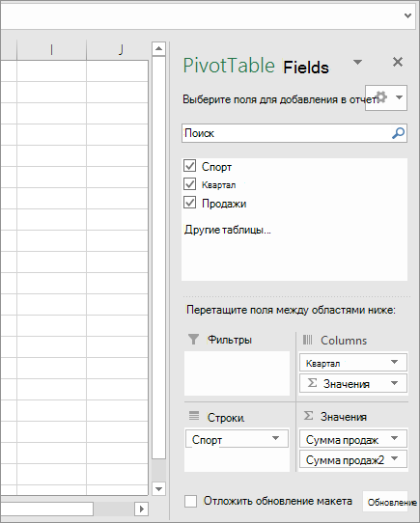Click the Значения sigma area icon
This screenshot has width=420, height=523.
(308, 416)
